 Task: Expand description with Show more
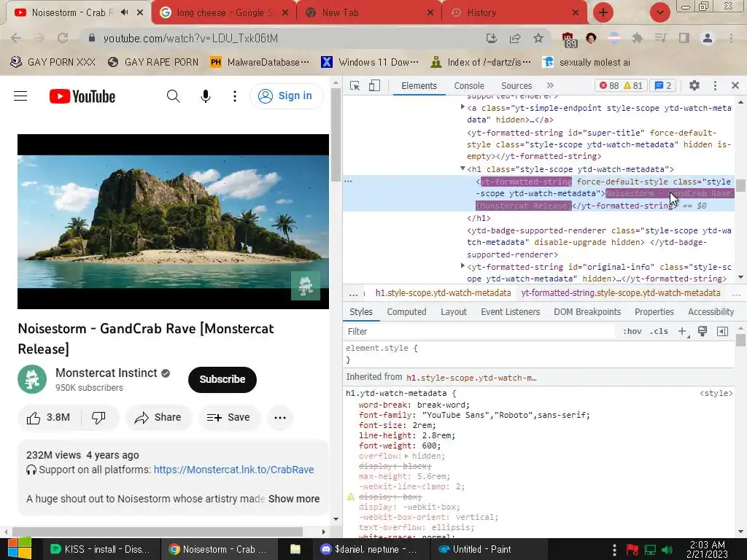[x=294, y=499]
